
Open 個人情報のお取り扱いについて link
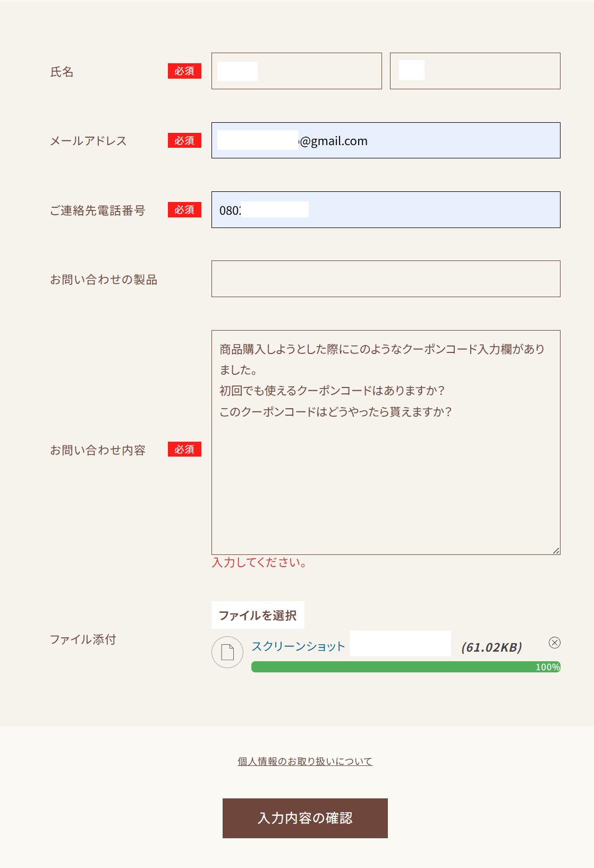coord(305,762)
